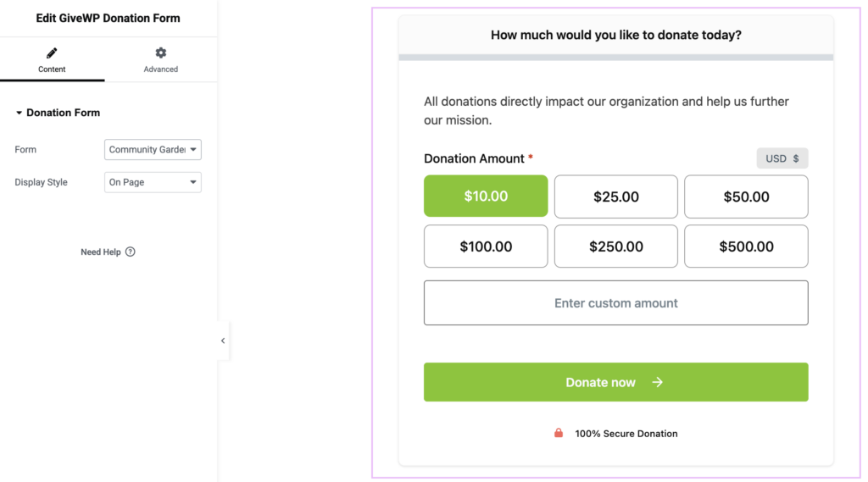Click the Enter custom amount field
Viewport: 868px width, 482px height.
coord(616,303)
